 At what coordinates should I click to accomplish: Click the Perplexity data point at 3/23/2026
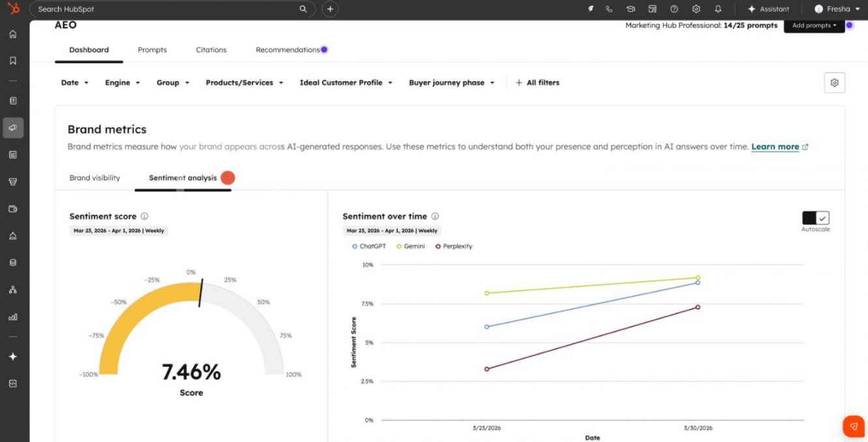487,369
